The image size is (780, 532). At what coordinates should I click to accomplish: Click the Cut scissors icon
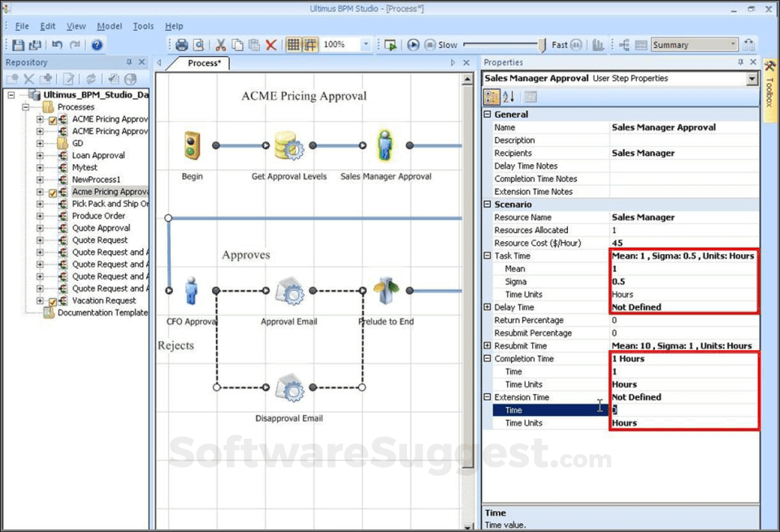point(220,45)
